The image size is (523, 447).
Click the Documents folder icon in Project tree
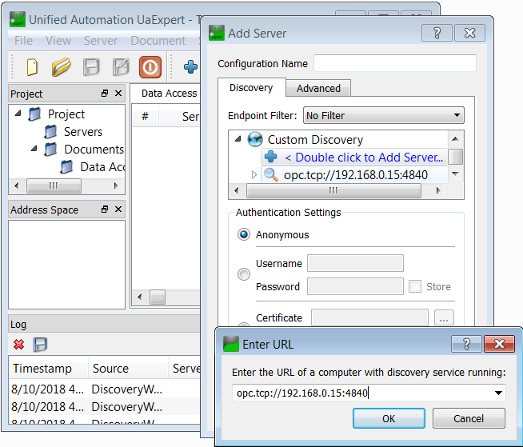[x=50, y=149]
